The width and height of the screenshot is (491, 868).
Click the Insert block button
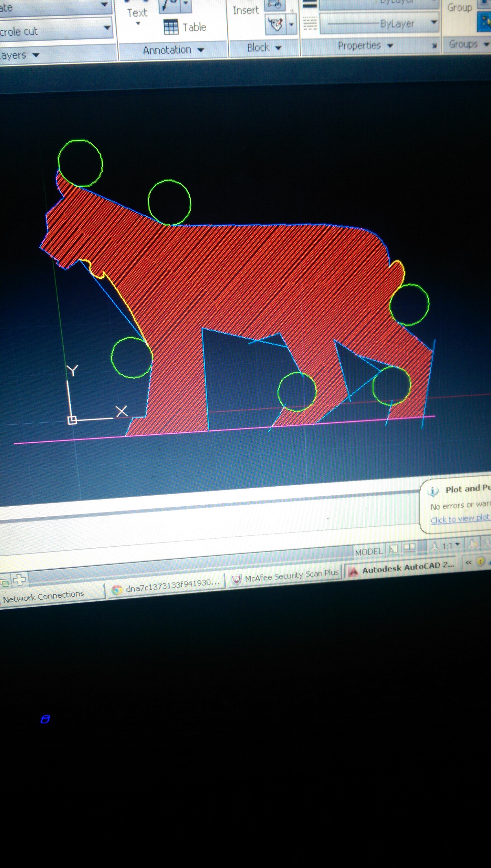(x=246, y=10)
